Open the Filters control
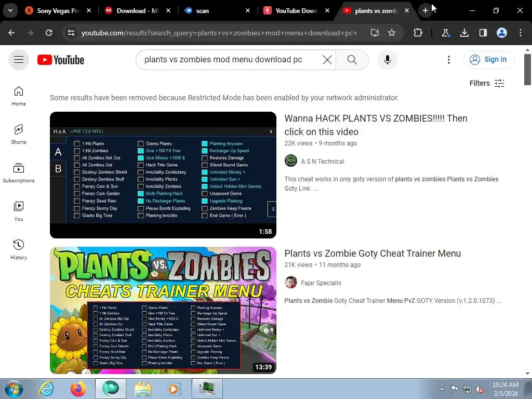 [x=487, y=83]
